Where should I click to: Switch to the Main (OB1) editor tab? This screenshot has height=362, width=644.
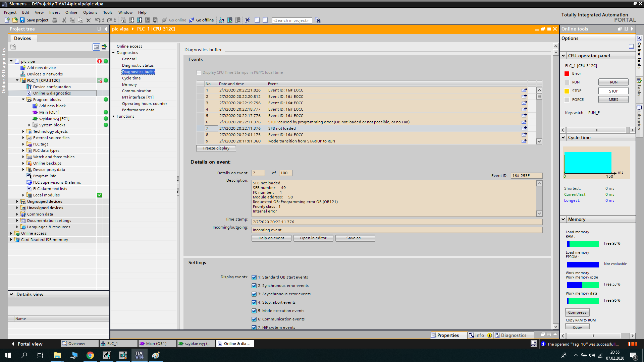156,344
